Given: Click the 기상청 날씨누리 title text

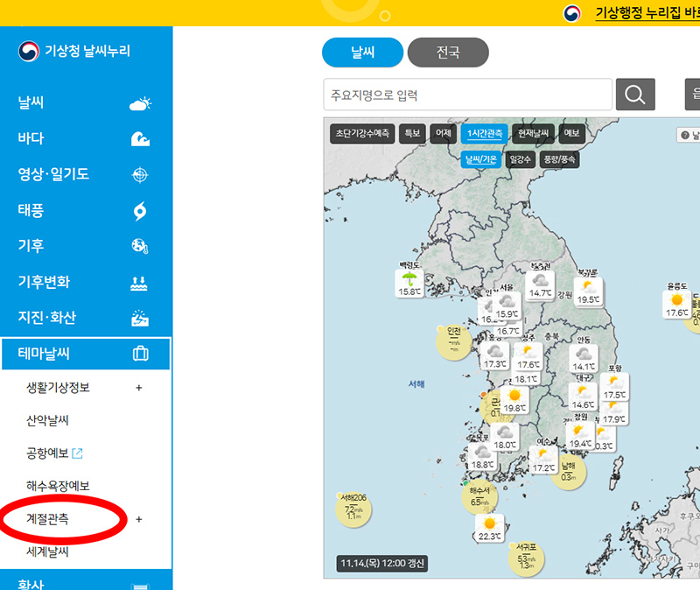Looking at the screenshot, I should tap(87, 51).
